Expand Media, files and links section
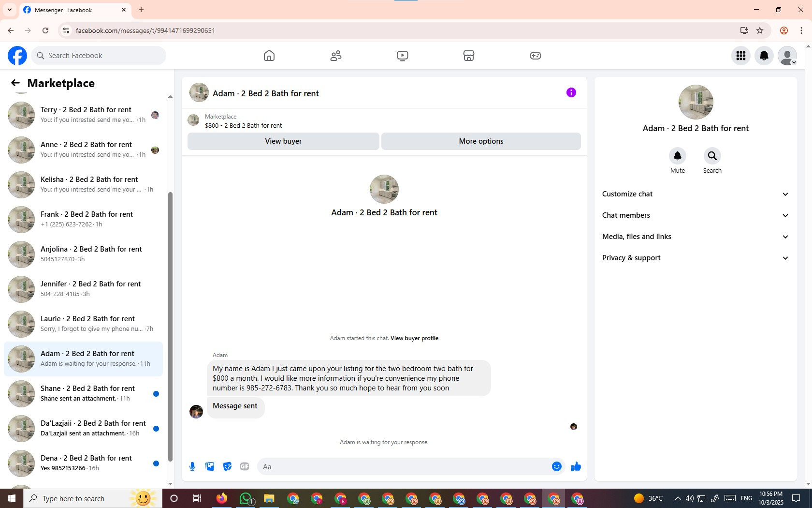 click(x=696, y=237)
